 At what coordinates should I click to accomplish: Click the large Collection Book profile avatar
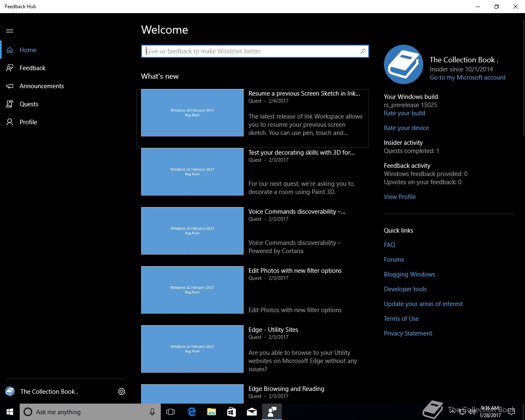click(x=404, y=64)
